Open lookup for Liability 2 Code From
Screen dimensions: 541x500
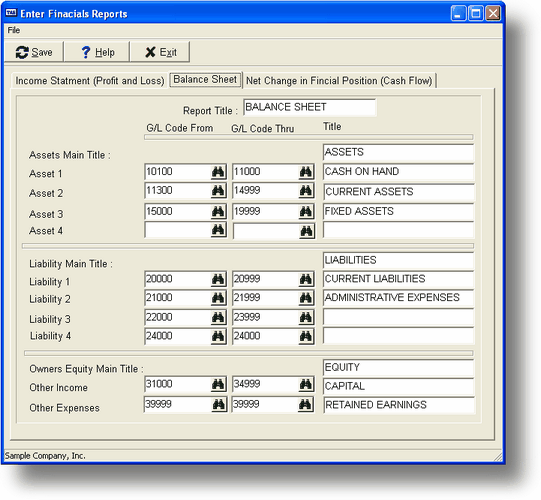218,298
